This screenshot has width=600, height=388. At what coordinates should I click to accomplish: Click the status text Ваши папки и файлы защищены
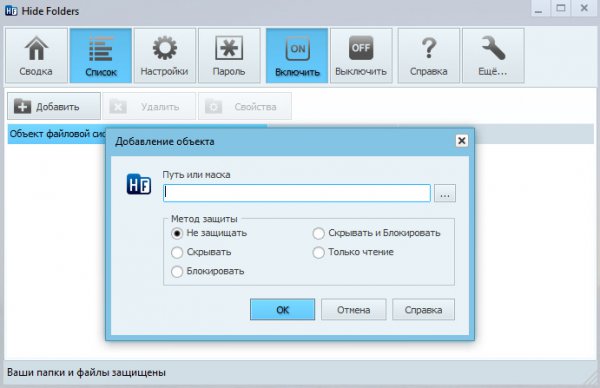tap(86, 372)
